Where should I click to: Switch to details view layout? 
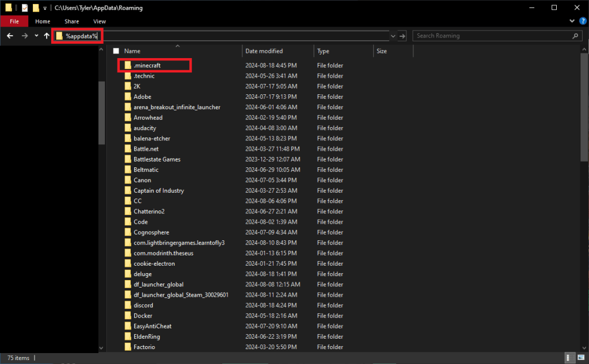pyautogui.click(x=569, y=358)
